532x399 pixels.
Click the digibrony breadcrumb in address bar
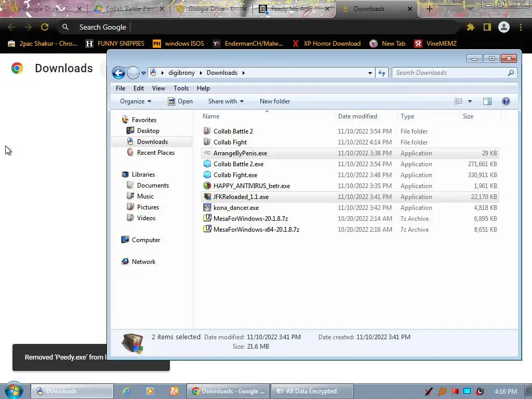coord(181,73)
